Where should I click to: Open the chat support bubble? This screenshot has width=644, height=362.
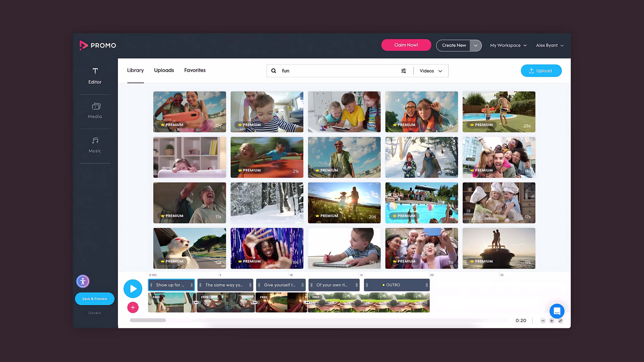tap(557, 311)
